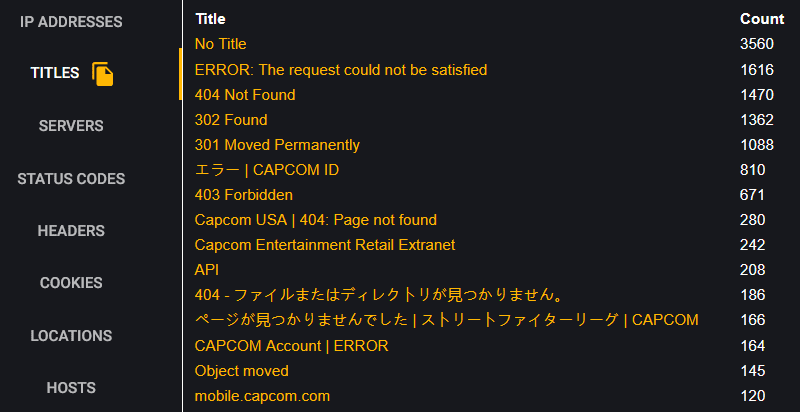
Task: Open the 'No Title' entry
Action: 220,44
